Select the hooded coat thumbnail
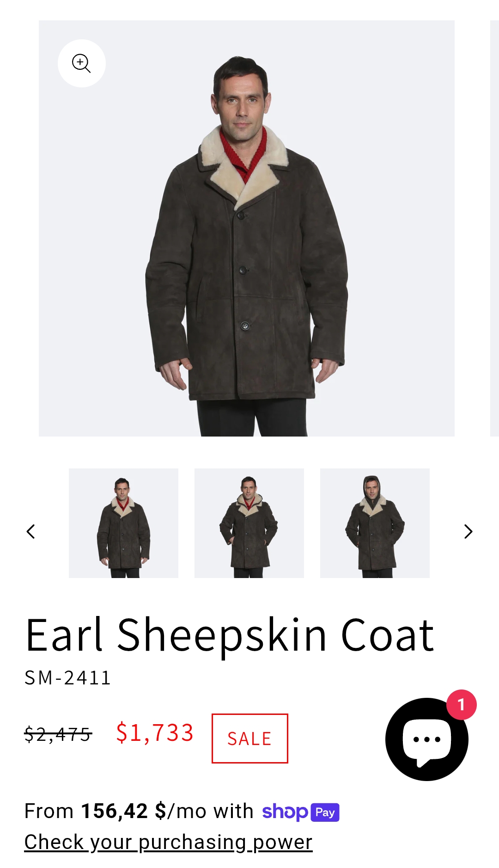499x868 pixels. pos(375,523)
